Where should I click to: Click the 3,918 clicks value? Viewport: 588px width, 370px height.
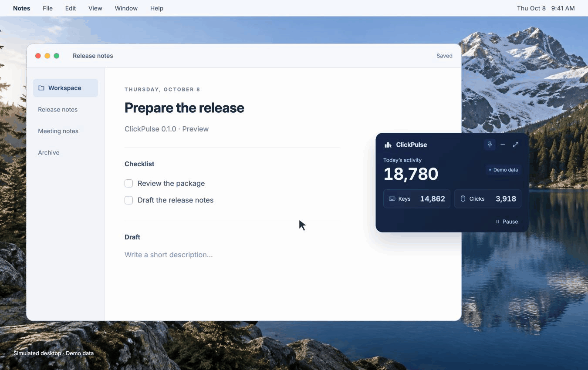(x=506, y=199)
